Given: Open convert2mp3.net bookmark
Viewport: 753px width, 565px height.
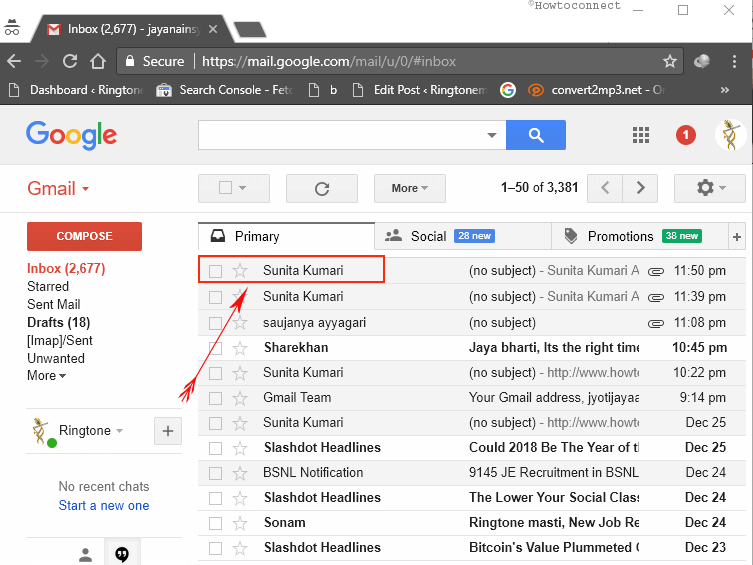Looking at the screenshot, I should [596, 90].
